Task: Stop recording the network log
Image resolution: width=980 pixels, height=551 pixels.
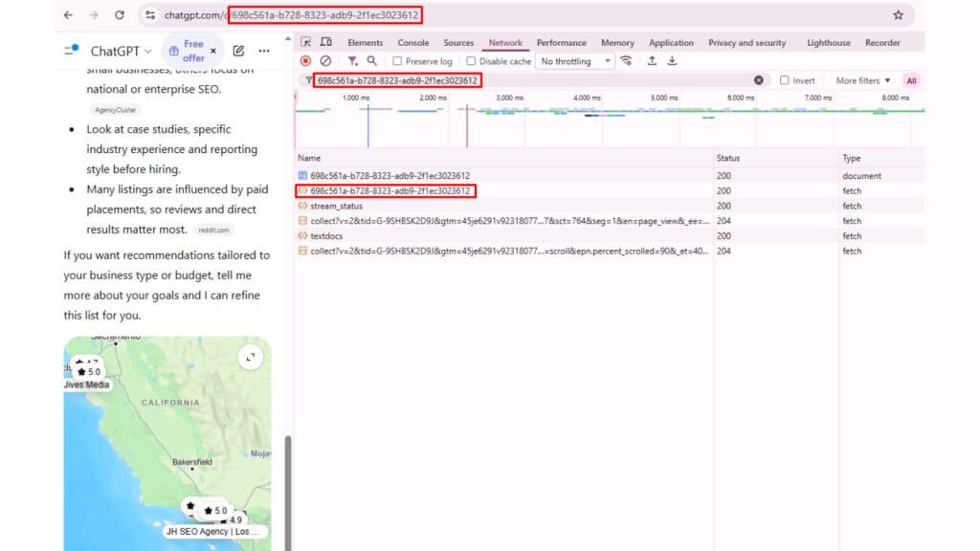Action: coord(305,60)
